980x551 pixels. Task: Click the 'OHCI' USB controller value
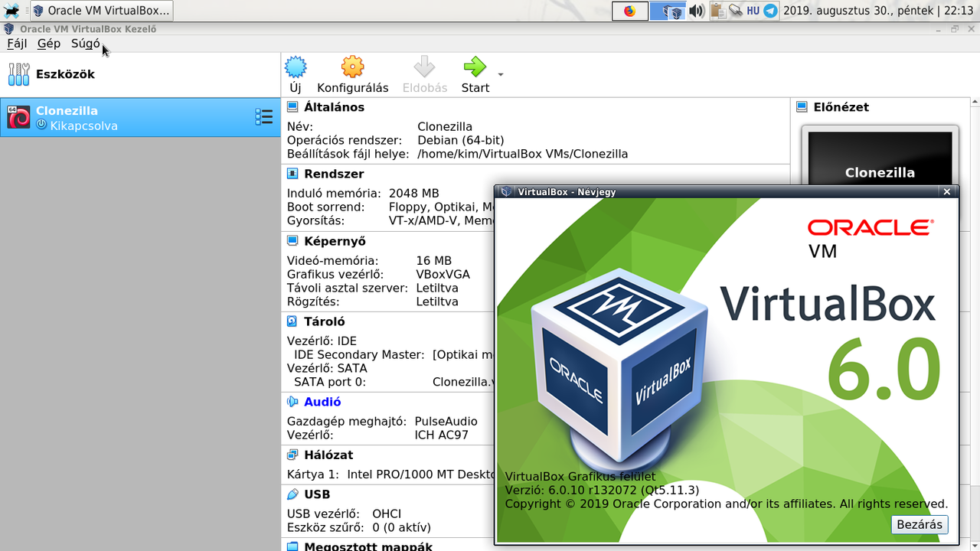(387, 514)
